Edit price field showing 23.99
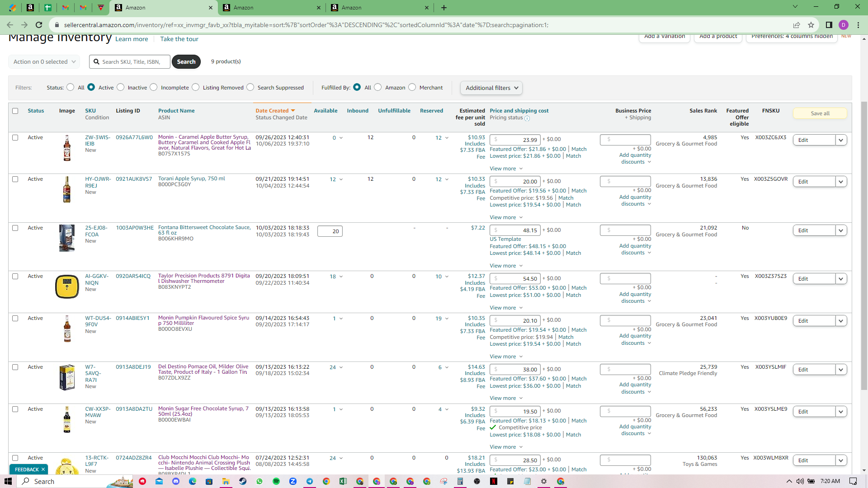 pyautogui.click(x=515, y=140)
